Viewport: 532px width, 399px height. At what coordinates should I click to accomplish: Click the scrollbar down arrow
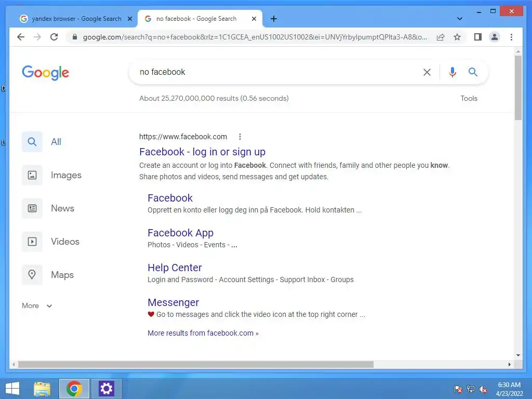pyautogui.click(x=518, y=355)
